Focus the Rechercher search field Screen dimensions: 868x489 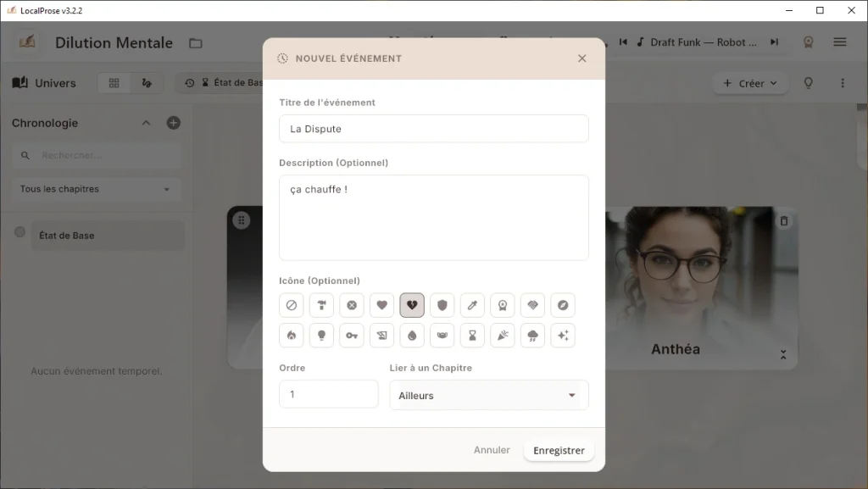97,155
